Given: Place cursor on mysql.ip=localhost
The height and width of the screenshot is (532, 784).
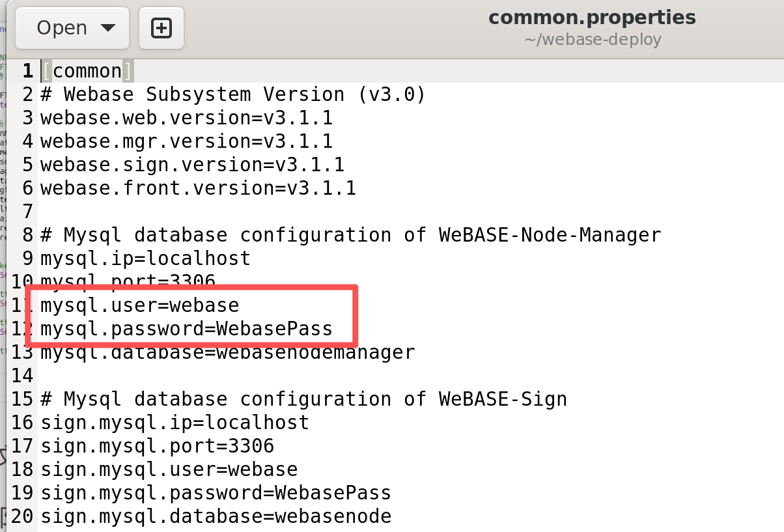Looking at the screenshot, I should click(x=145, y=259).
